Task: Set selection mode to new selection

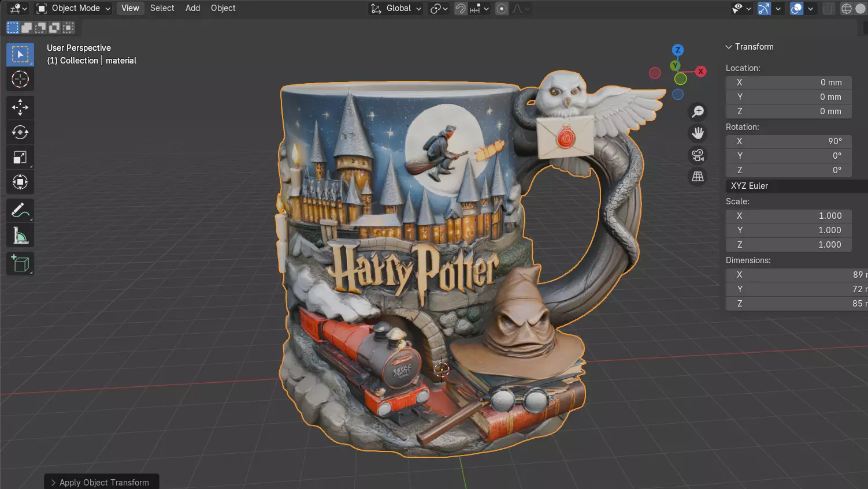Action: [x=13, y=27]
